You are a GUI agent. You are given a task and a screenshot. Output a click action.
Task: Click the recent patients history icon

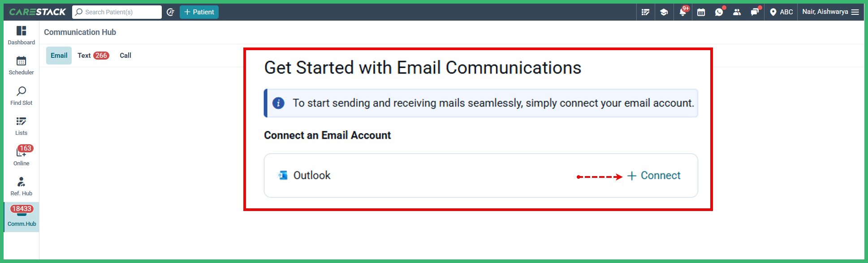(170, 12)
